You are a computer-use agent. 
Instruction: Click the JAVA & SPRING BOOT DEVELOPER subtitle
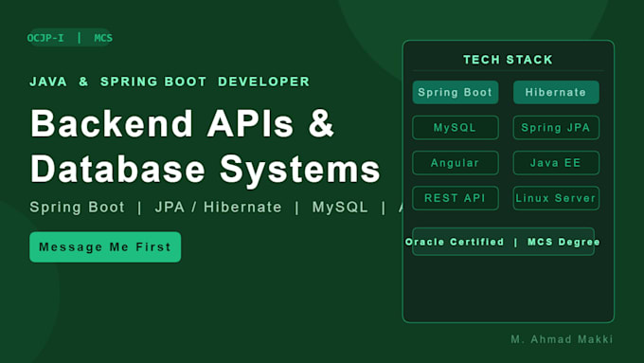coord(170,82)
